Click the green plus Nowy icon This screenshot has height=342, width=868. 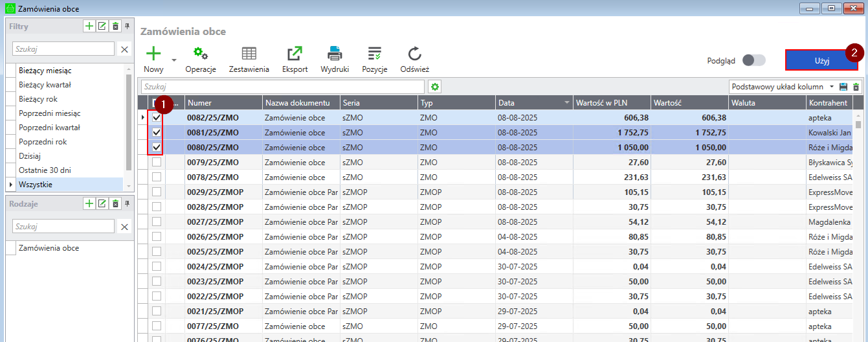click(x=153, y=54)
